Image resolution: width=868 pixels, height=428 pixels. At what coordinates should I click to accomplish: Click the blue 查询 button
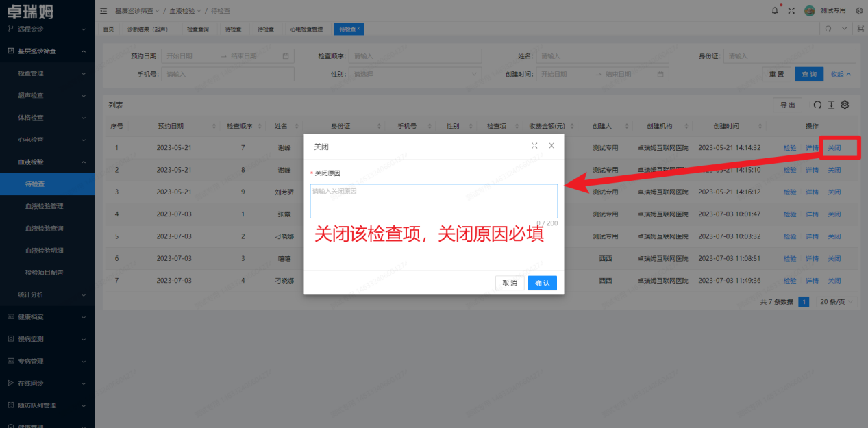point(809,74)
